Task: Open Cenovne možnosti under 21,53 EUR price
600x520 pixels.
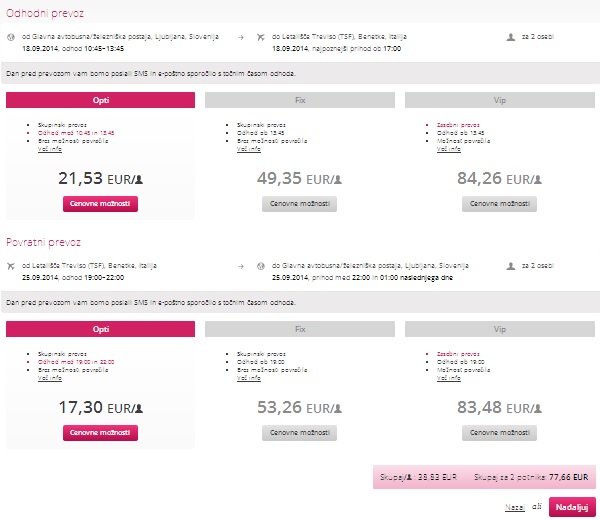Action: pyautogui.click(x=100, y=204)
